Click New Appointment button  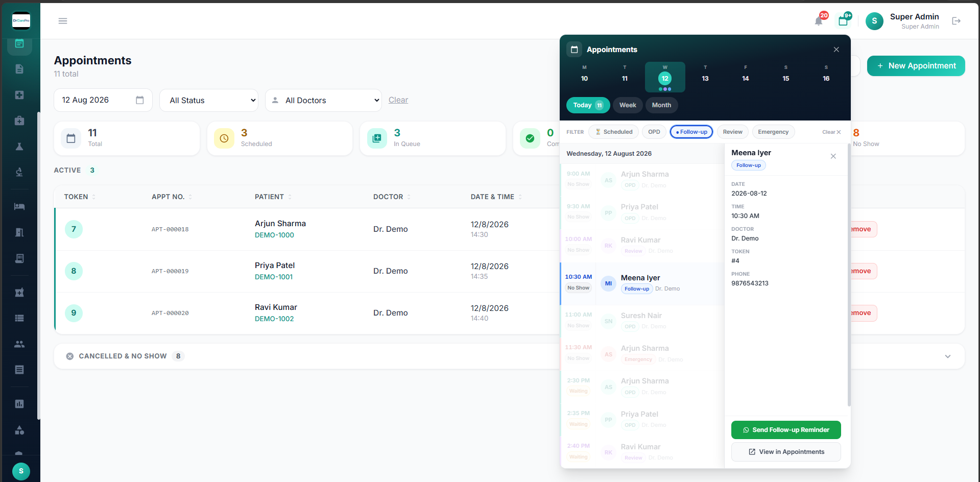pyautogui.click(x=916, y=66)
